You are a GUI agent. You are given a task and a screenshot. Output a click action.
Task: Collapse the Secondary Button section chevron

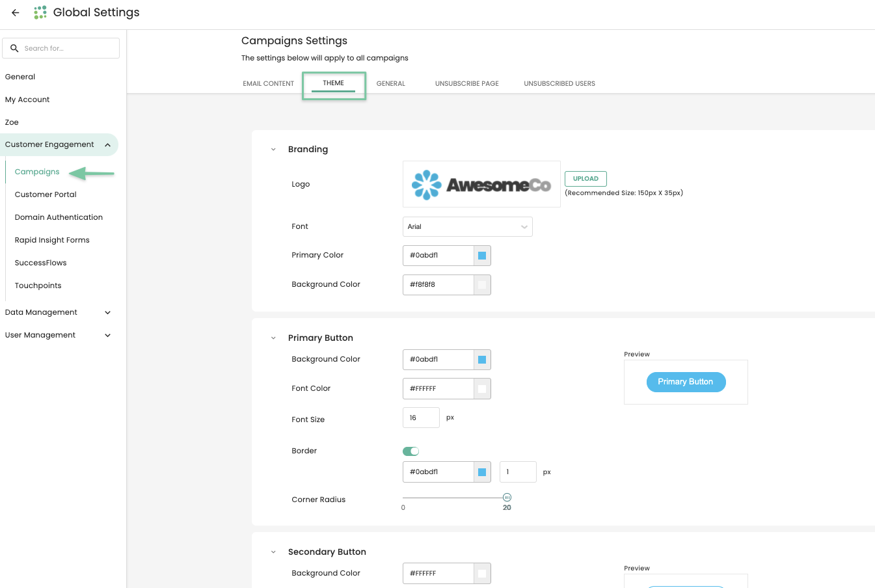[273, 552]
